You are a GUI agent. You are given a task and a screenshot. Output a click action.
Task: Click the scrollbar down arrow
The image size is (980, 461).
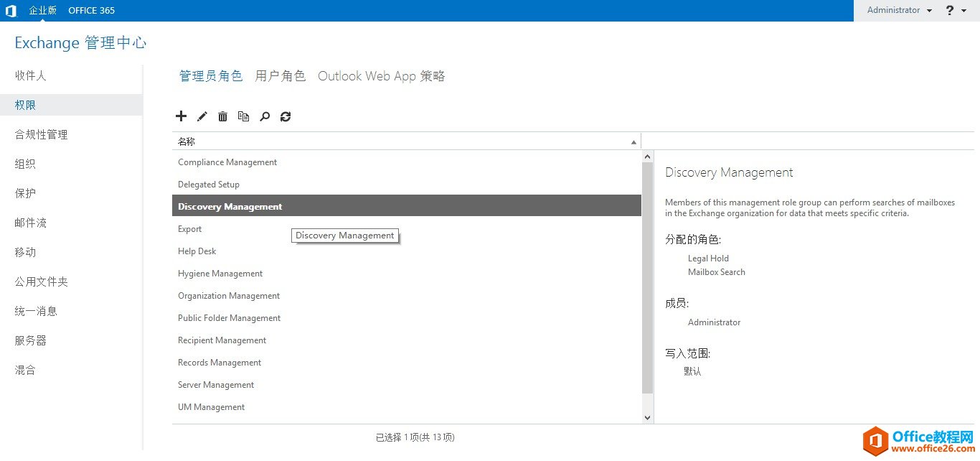[x=647, y=416]
